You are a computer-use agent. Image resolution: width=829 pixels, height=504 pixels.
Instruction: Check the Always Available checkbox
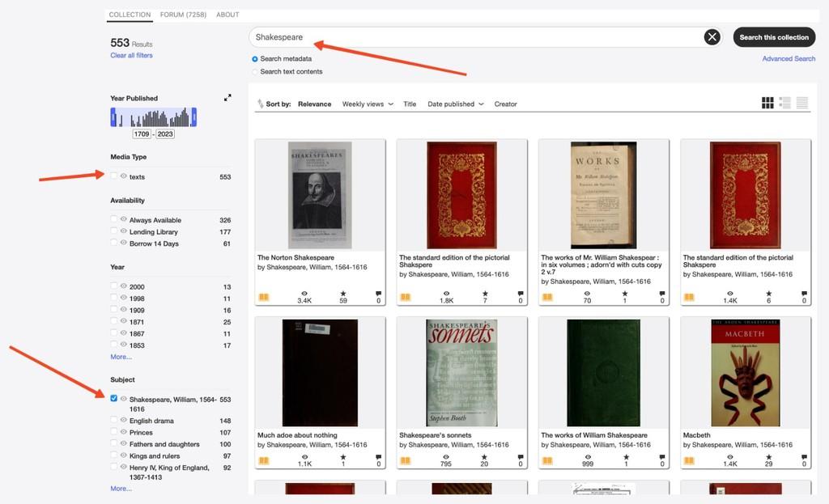pyautogui.click(x=113, y=218)
